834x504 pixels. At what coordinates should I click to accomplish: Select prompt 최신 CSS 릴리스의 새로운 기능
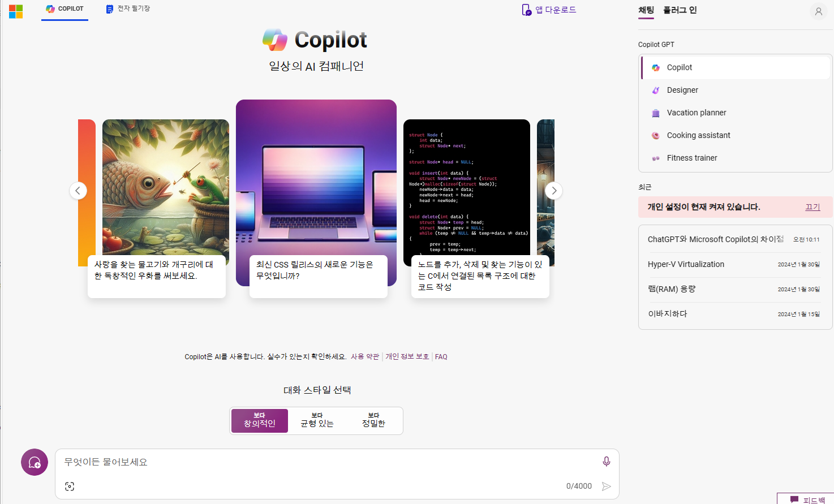click(319, 276)
